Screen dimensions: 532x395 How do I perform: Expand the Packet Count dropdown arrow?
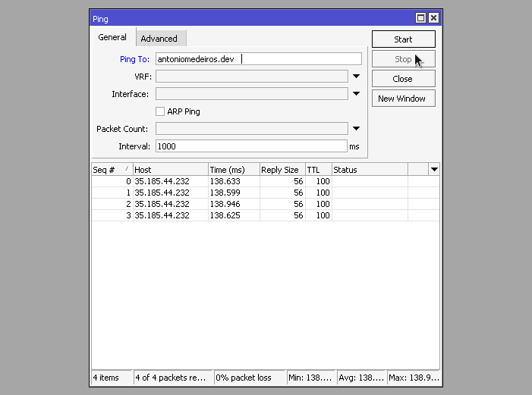point(355,129)
